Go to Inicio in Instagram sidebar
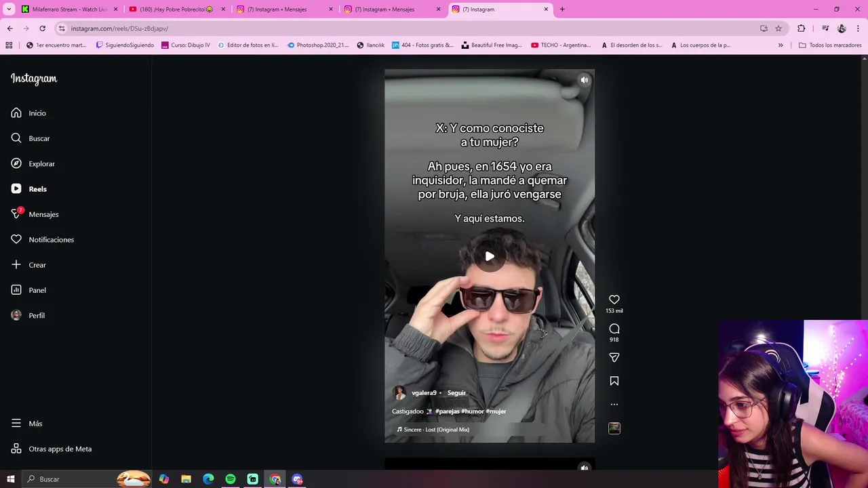The width and height of the screenshot is (868, 488). click(28, 113)
